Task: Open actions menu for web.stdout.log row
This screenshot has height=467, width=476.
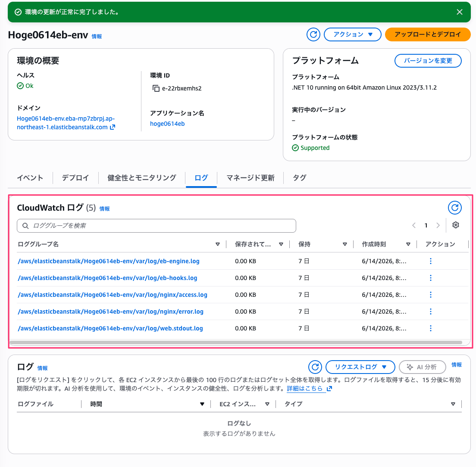Action: click(430, 328)
